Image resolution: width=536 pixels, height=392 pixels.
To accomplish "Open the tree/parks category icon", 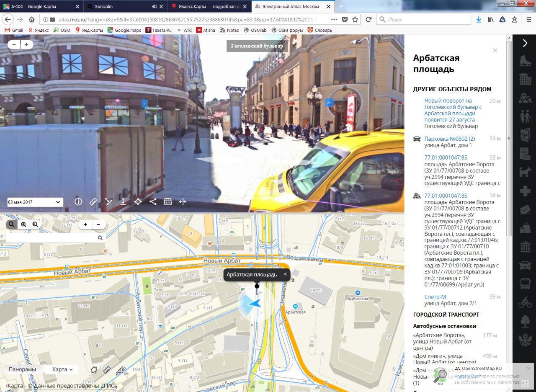I will point(525,321).
